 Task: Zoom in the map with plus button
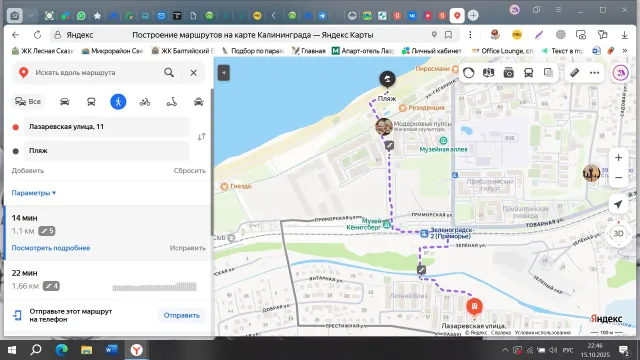[618, 158]
